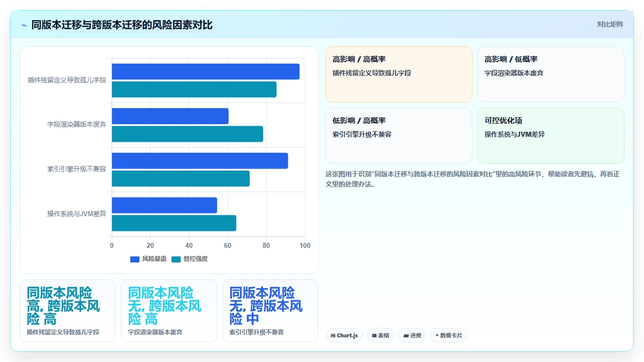644x362 pixels.
Task: Click the 风险暴露 bar for 索引引擎升级不兼容
Action: [x=200, y=160]
